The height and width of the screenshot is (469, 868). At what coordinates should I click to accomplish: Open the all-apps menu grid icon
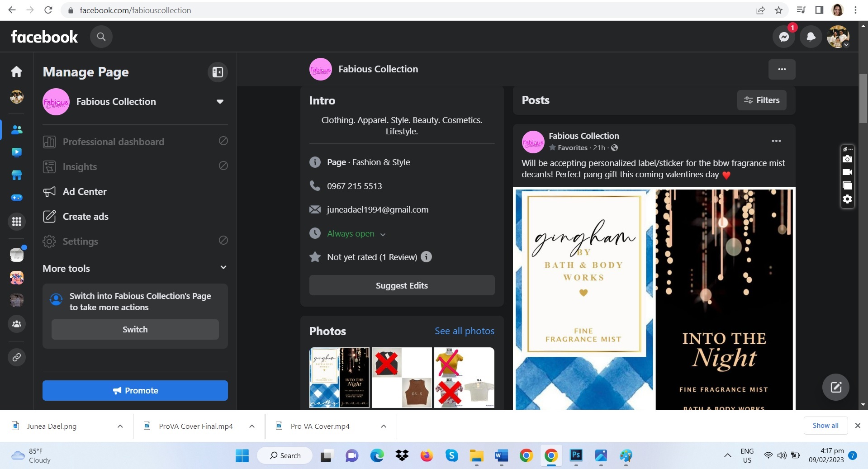tap(17, 222)
